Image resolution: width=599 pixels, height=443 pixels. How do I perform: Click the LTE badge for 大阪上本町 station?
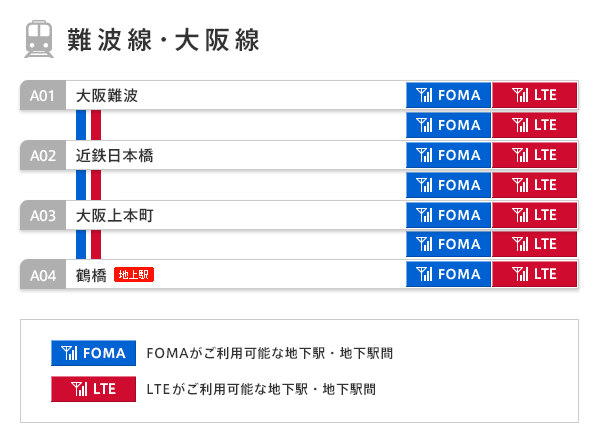[x=534, y=215]
